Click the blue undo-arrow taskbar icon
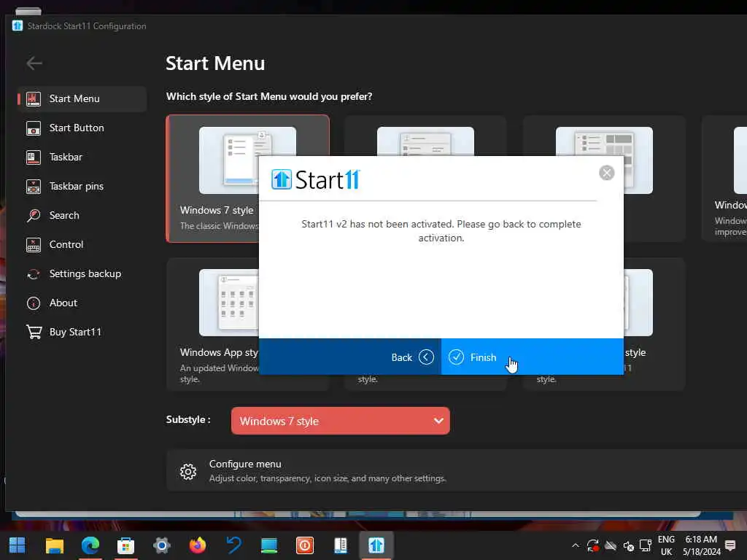The height and width of the screenshot is (560, 747). tap(233, 545)
